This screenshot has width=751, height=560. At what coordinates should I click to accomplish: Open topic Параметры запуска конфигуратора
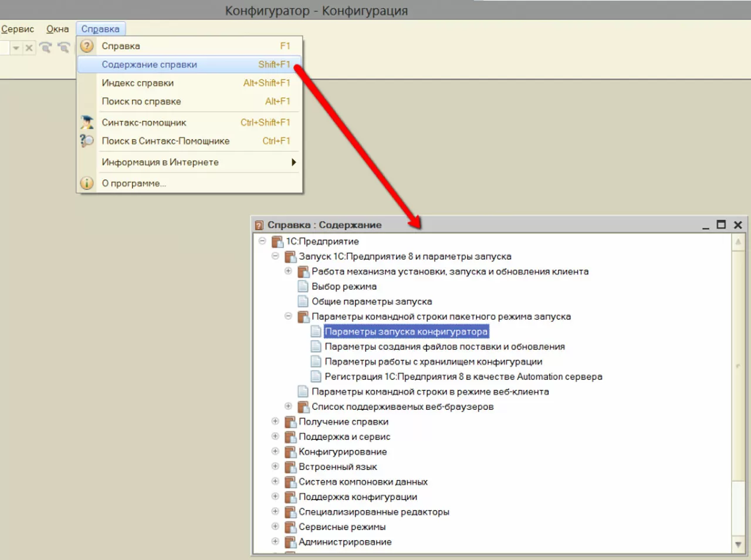click(x=406, y=332)
